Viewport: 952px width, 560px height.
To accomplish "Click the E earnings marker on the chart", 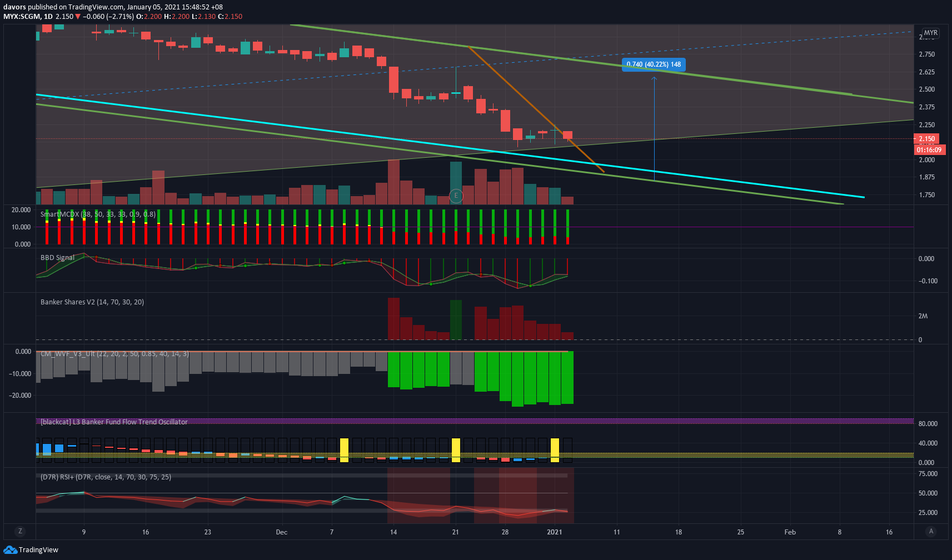I will click(x=456, y=196).
